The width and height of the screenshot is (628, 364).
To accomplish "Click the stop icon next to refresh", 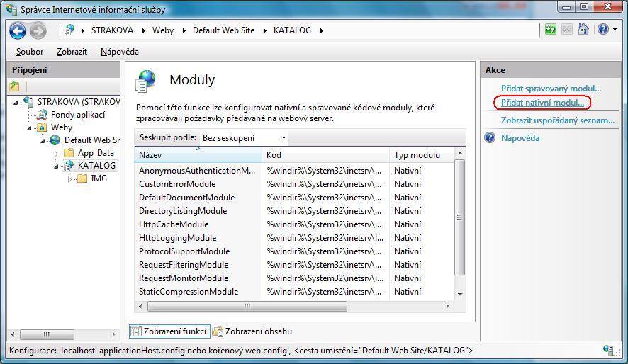I will (x=567, y=30).
